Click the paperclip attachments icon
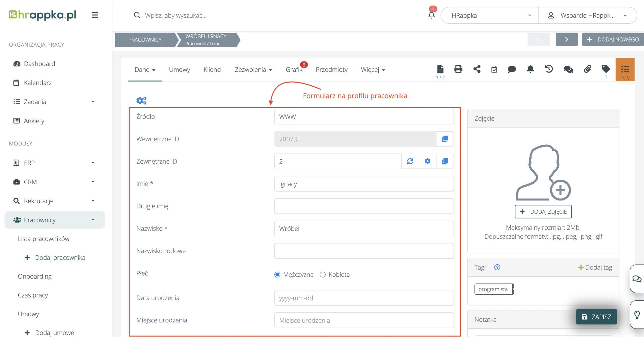 click(x=587, y=69)
